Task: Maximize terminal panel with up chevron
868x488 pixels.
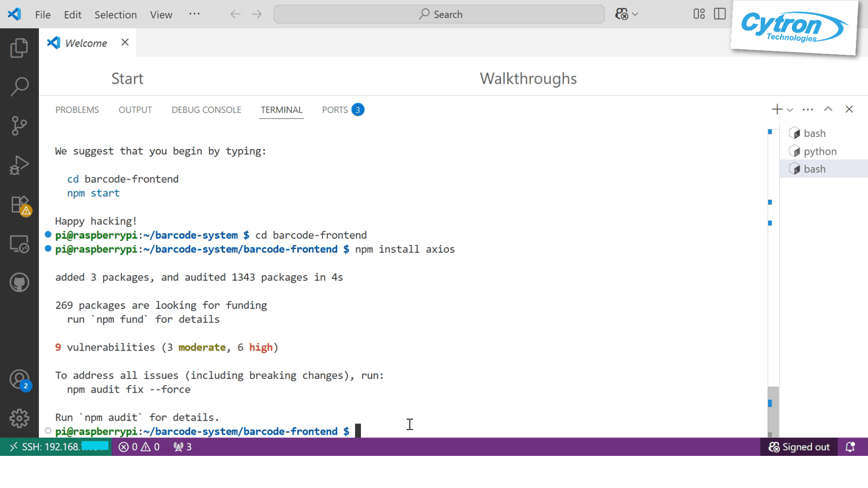Action: (828, 109)
